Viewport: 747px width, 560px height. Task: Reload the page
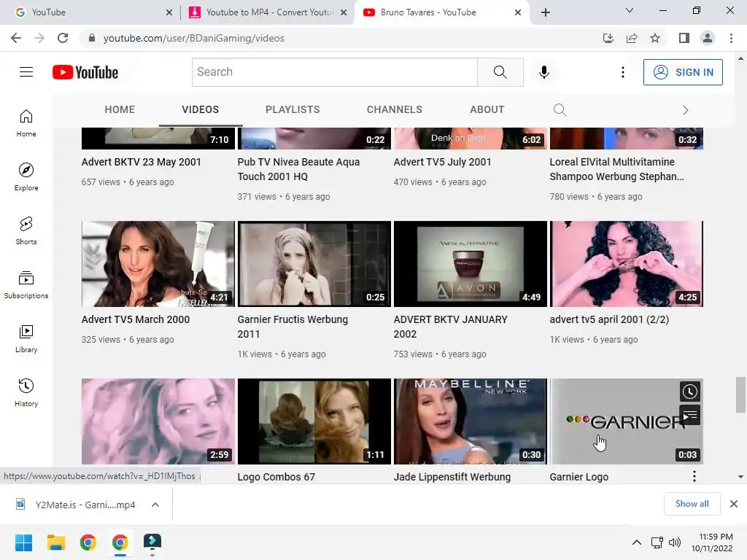[63, 38]
